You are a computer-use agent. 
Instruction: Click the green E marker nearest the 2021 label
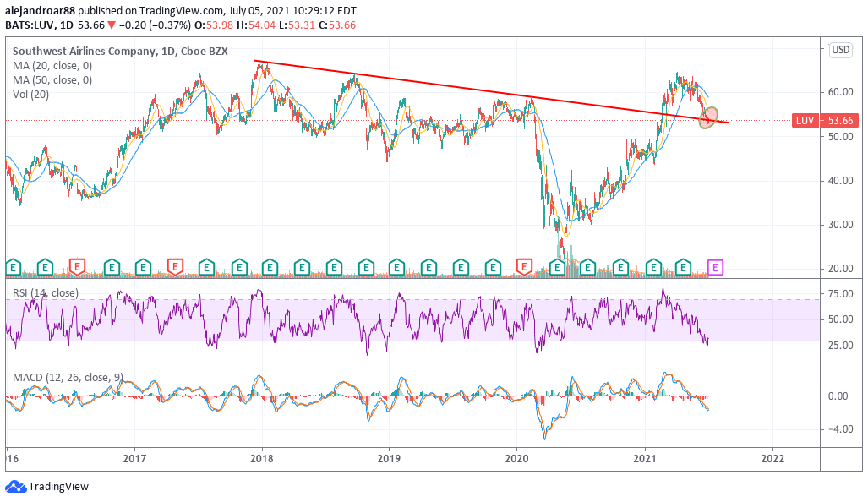click(x=654, y=268)
